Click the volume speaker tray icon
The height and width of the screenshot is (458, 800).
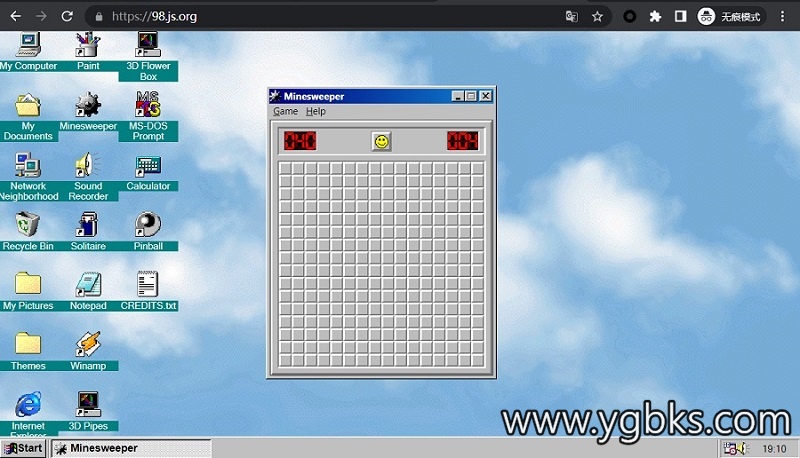click(x=743, y=448)
